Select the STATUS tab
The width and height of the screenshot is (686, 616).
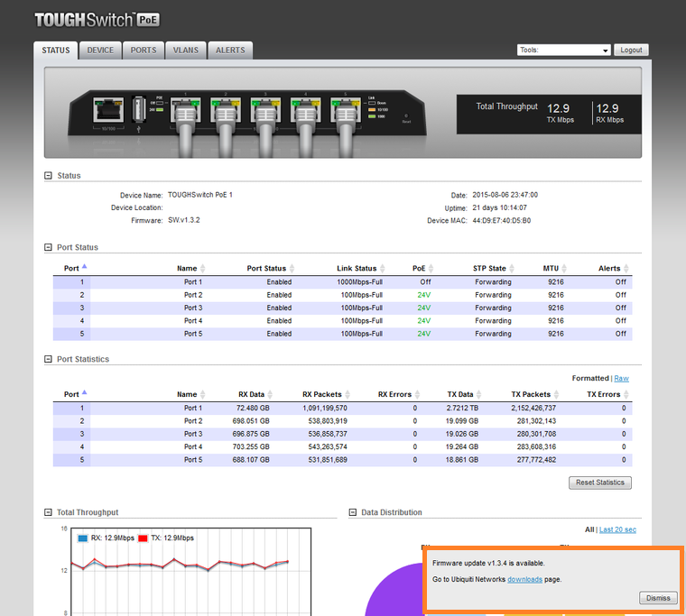tap(56, 51)
